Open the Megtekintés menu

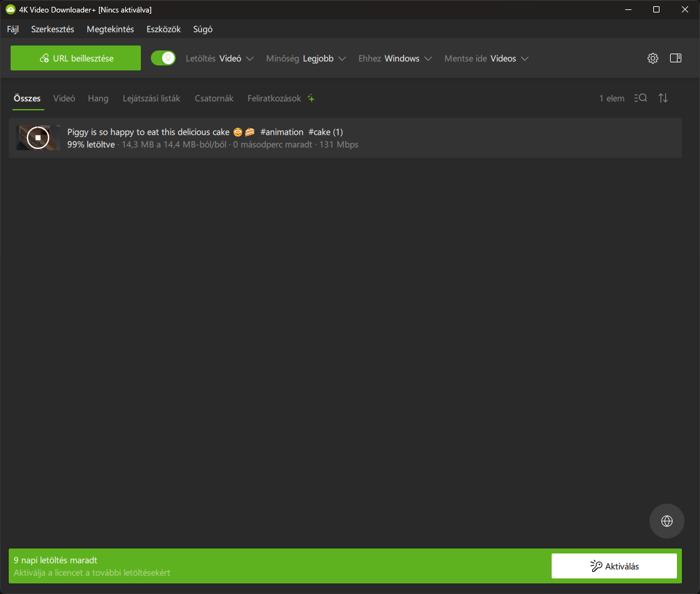[x=110, y=29]
